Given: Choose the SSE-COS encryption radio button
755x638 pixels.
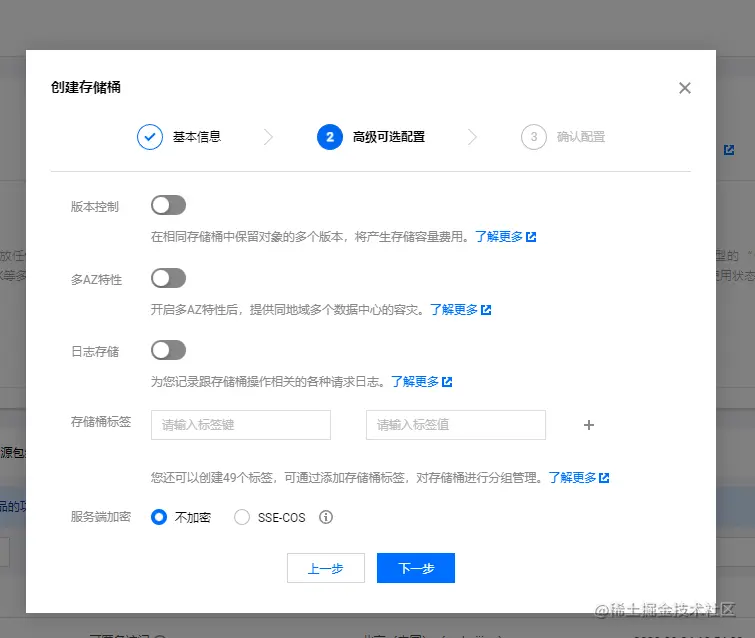Looking at the screenshot, I should tap(242, 517).
